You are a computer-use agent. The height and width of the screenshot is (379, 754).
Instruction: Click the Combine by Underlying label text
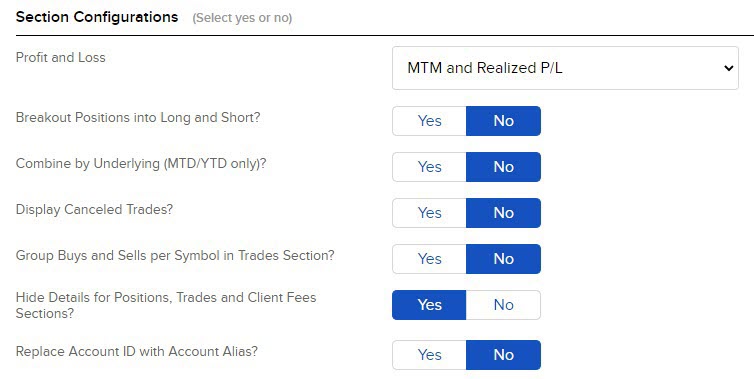tap(141, 164)
